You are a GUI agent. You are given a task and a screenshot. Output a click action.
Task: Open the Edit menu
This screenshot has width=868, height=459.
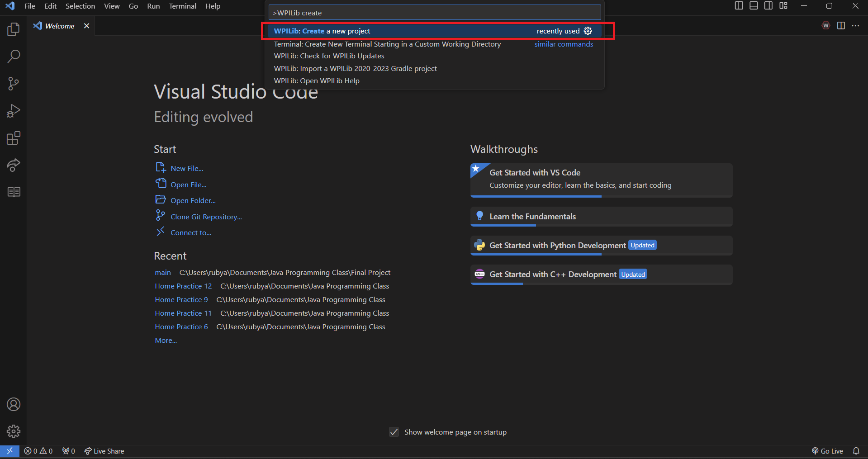tap(50, 6)
